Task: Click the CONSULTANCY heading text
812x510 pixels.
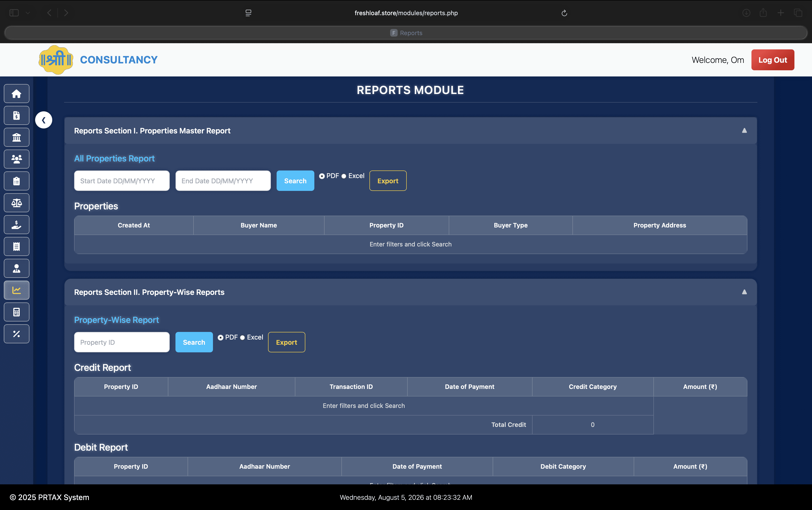Action: click(x=119, y=60)
